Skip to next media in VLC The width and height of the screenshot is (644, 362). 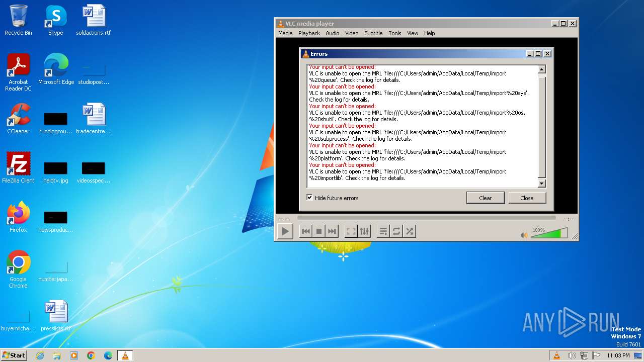332,231
